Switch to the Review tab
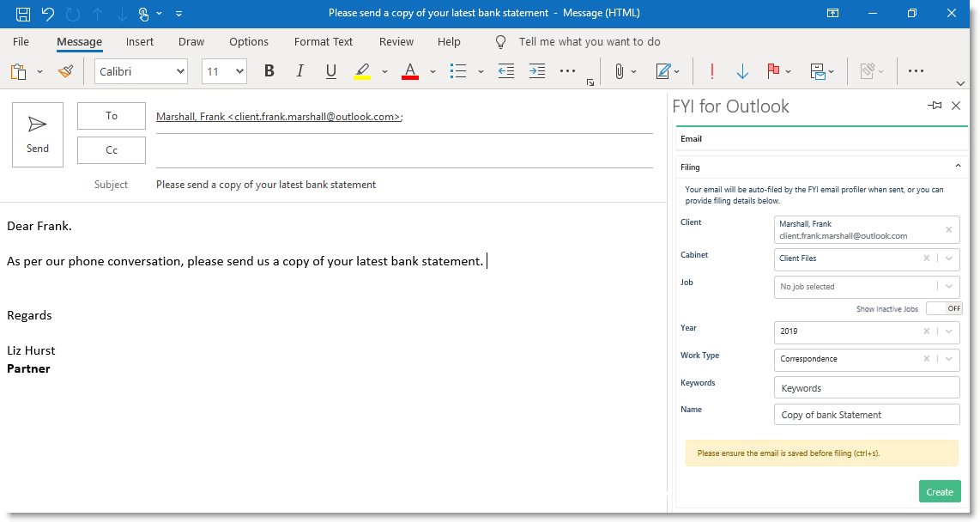 pos(396,41)
